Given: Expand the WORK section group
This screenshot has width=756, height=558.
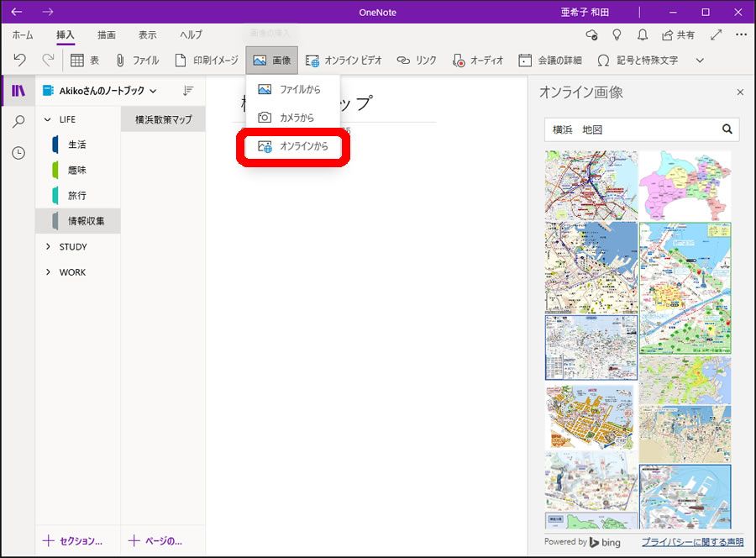Looking at the screenshot, I should click(48, 272).
